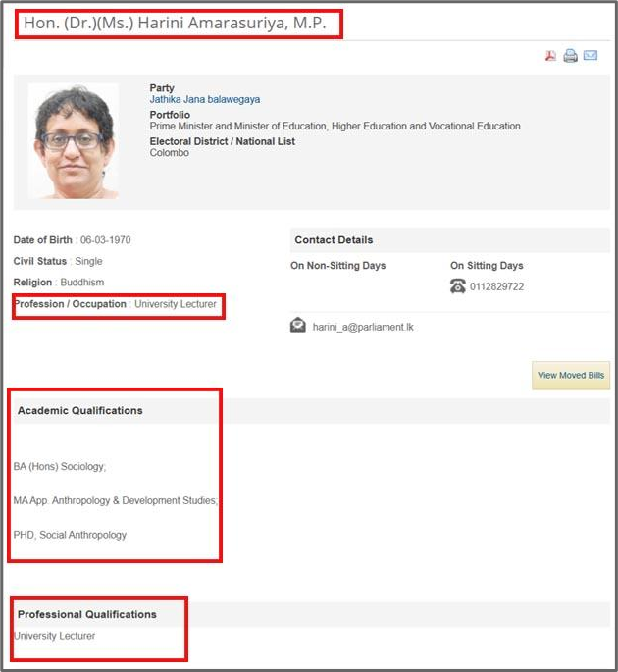Click the electoral district Colombo
Image resolution: width=618 pixels, height=672 pixels.
click(170, 153)
